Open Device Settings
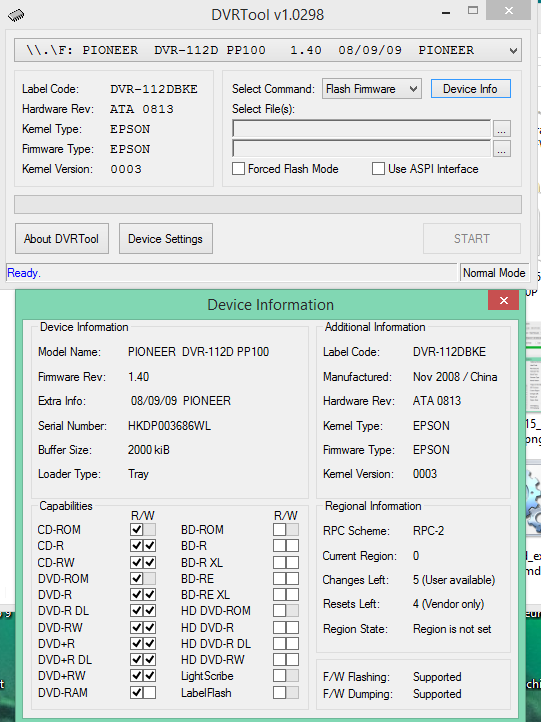Viewport: 541px width, 722px height. [166, 239]
